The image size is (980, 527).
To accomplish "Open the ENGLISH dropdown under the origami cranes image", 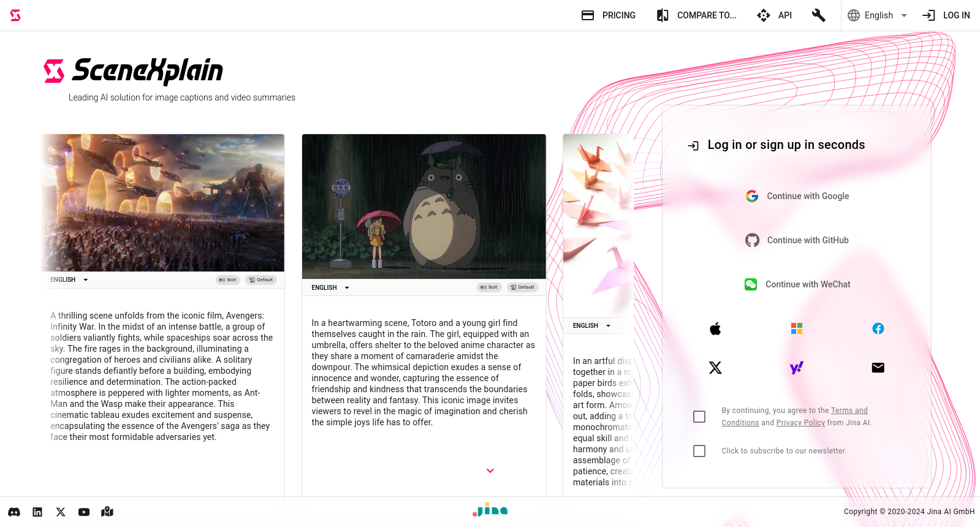I will click(592, 326).
